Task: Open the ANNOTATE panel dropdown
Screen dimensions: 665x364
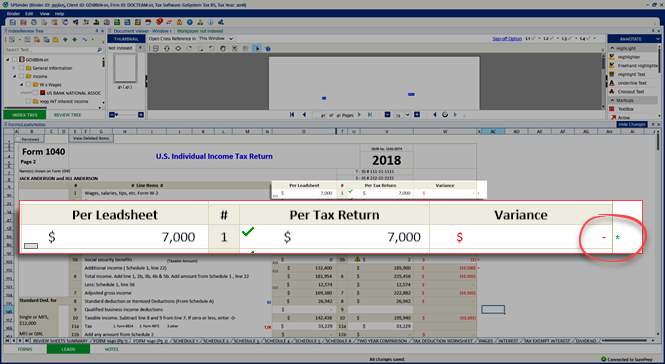Action: pos(657,39)
